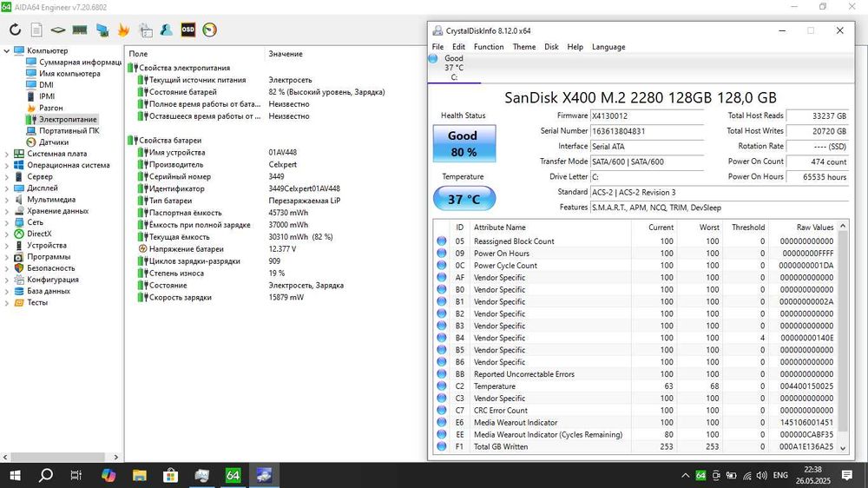
Task: Click the Good 80 % health status button
Action: pos(464,143)
